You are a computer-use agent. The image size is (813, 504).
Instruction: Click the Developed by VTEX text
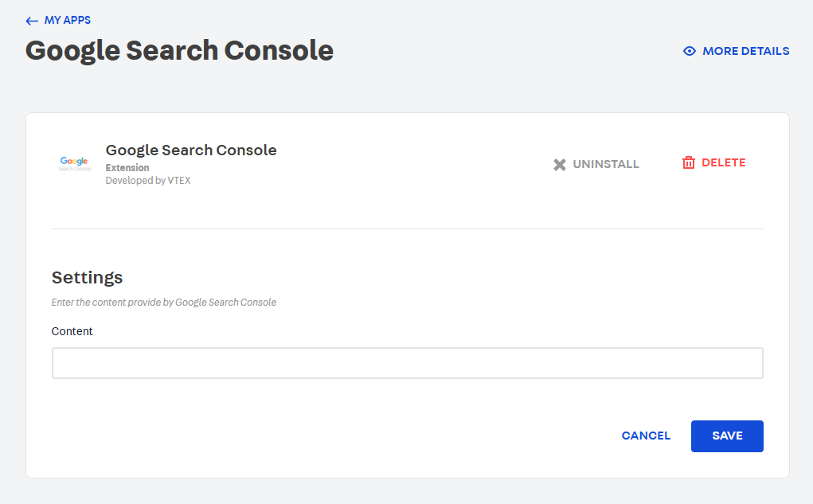click(x=148, y=180)
